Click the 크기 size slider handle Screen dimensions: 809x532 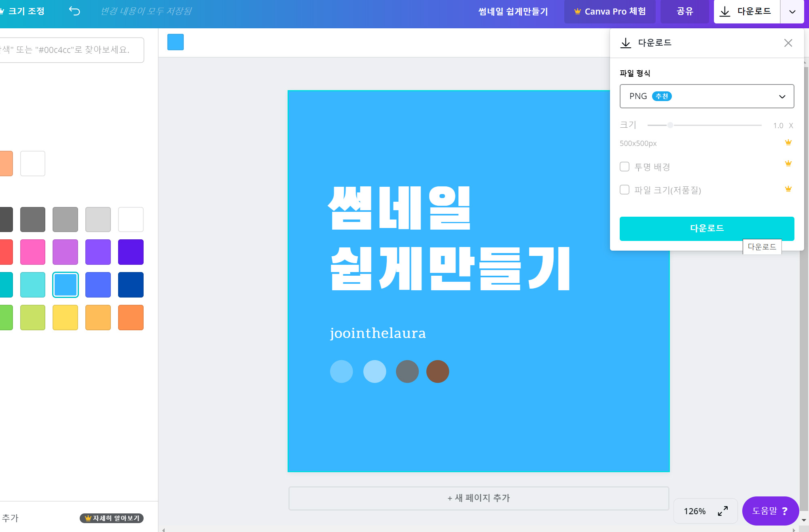pyautogui.click(x=670, y=125)
